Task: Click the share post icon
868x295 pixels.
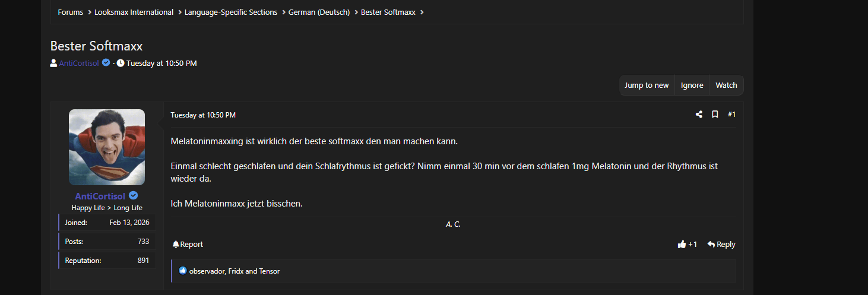Action: pos(699,115)
